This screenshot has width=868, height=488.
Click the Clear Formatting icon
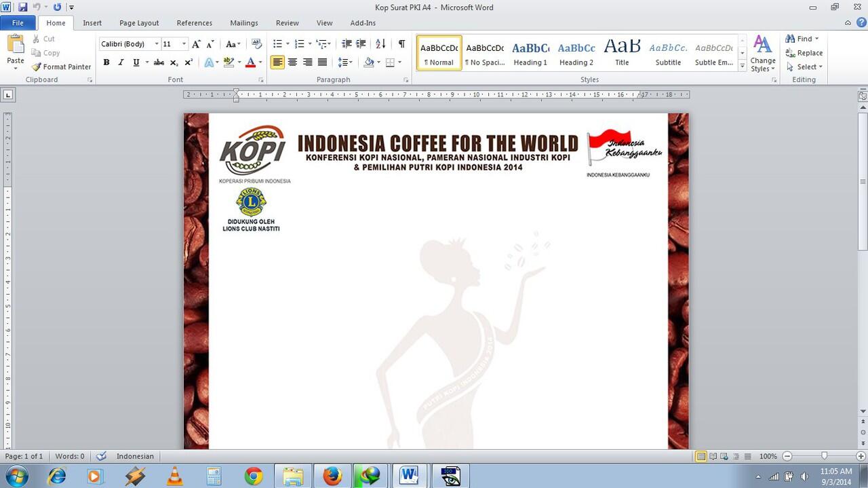tap(256, 44)
